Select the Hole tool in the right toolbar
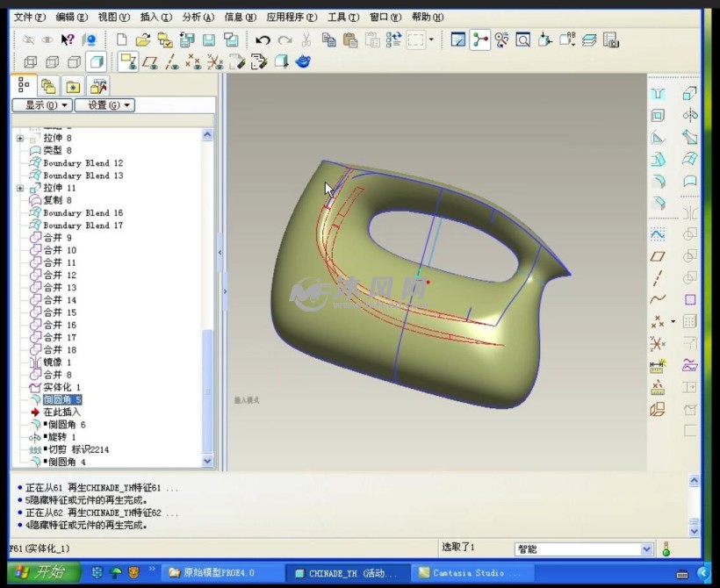Viewport: 720px width, 588px height. click(658, 94)
